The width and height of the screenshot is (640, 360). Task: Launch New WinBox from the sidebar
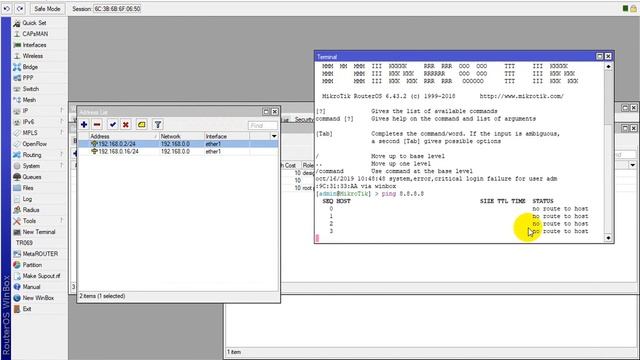pyautogui.click(x=38, y=298)
